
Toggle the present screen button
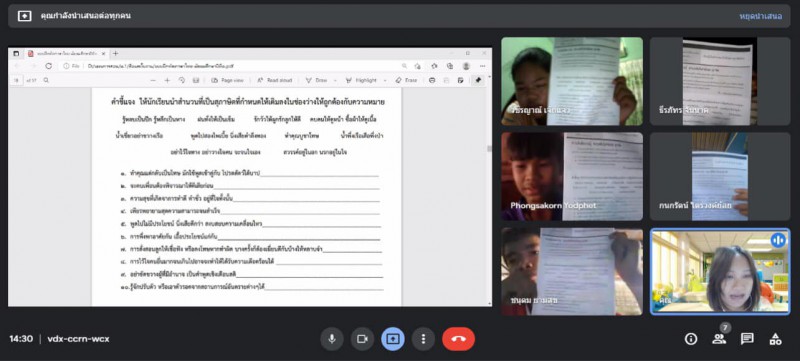point(393,339)
